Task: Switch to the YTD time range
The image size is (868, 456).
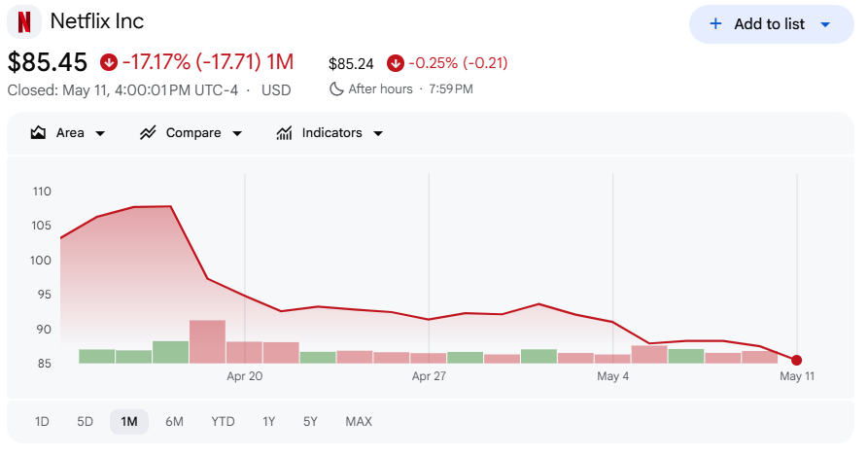Action: point(224,422)
